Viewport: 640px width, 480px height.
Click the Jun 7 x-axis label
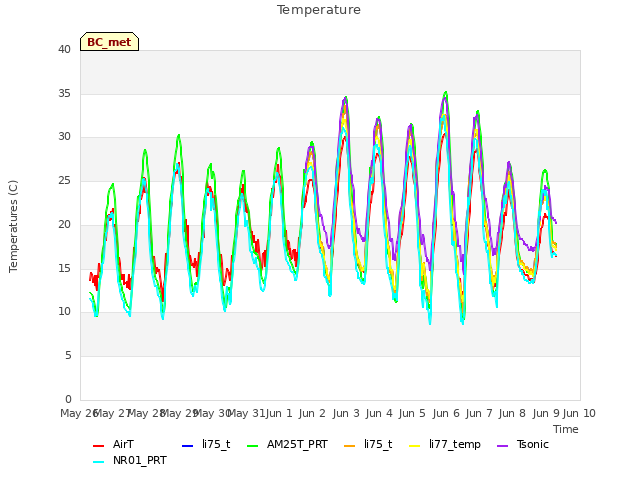[x=479, y=413]
